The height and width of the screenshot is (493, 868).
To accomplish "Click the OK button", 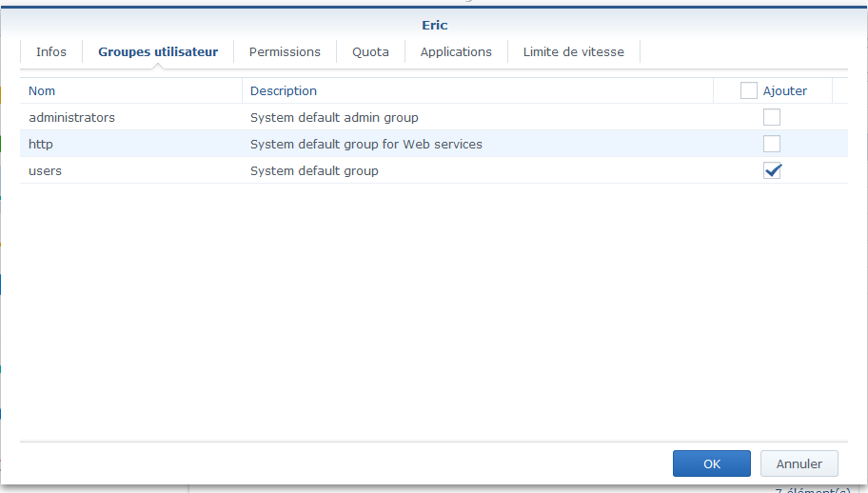I will (x=711, y=463).
